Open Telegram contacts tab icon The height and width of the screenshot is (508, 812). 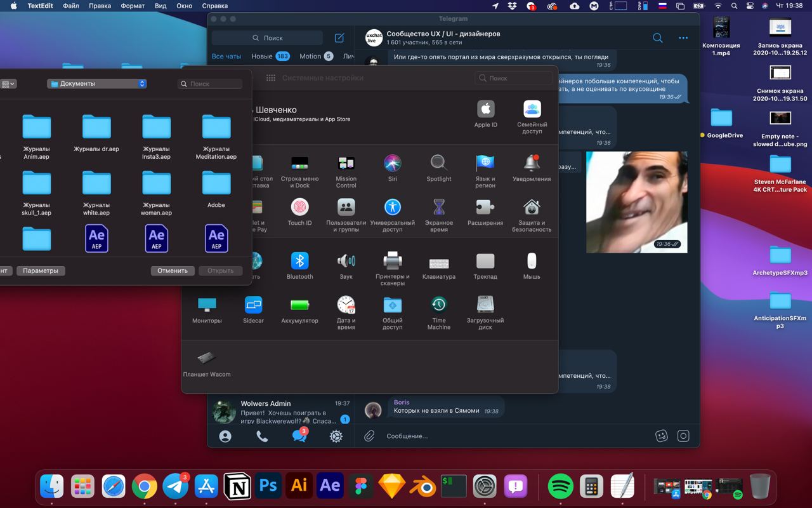pyautogui.click(x=225, y=436)
